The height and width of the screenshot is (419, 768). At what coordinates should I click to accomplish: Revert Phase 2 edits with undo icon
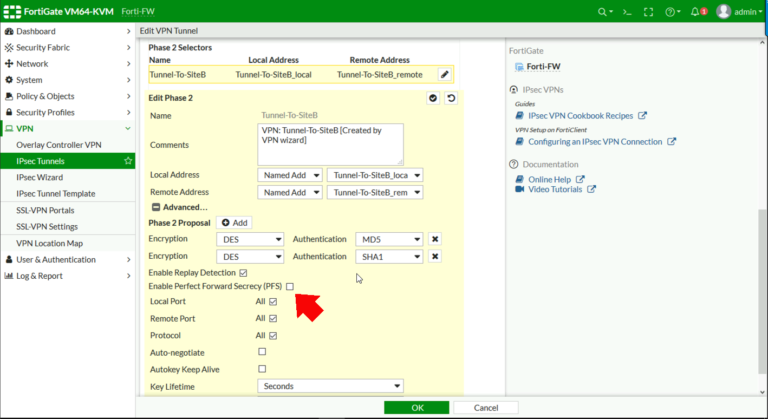[451, 98]
